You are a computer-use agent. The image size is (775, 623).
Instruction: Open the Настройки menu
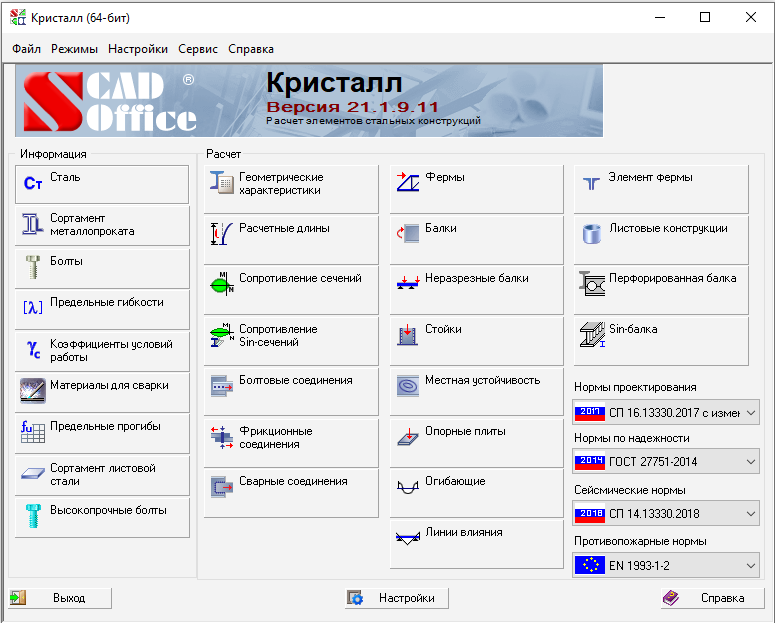point(138,49)
